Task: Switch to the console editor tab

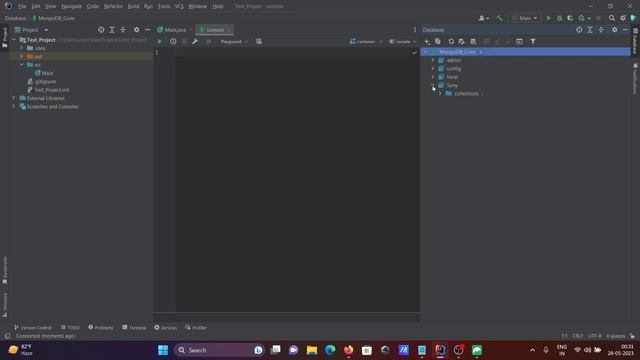Action: (x=215, y=30)
